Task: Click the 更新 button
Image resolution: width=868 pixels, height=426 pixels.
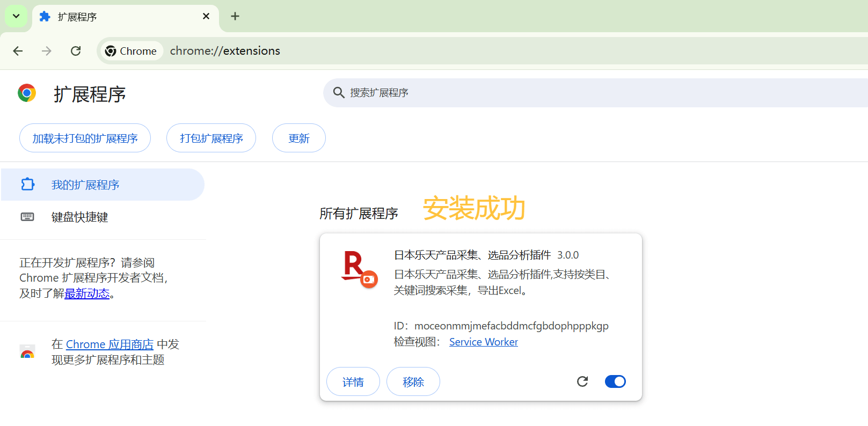Action: [299, 138]
